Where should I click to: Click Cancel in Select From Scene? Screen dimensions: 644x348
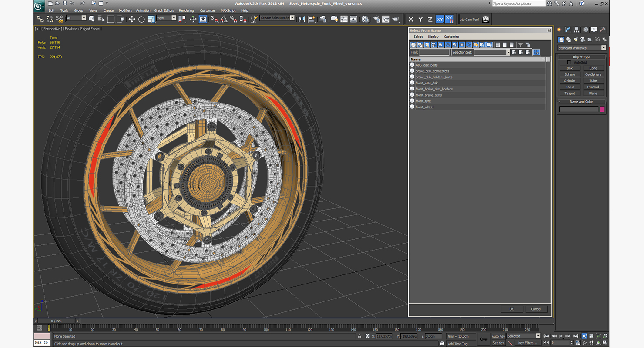point(536,309)
